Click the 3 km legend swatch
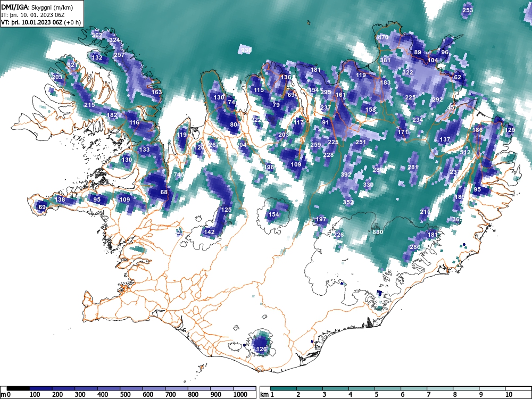Image resolution: width=532 pixels, height=399 pixels. pyautogui.click(x=336, y=388)
